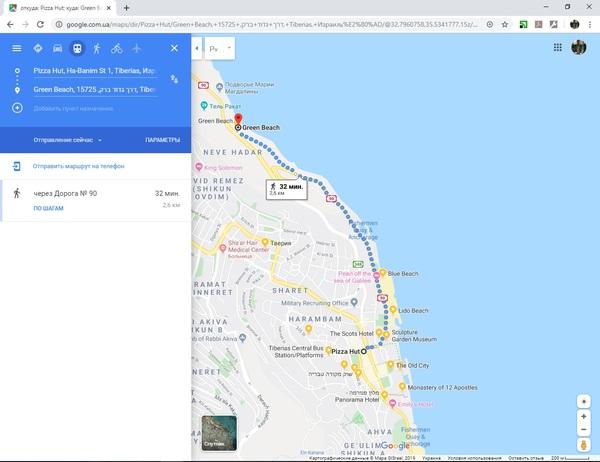This screenshot has width=600, height=462.
Task: Go back in browser history
Action: 10,24
